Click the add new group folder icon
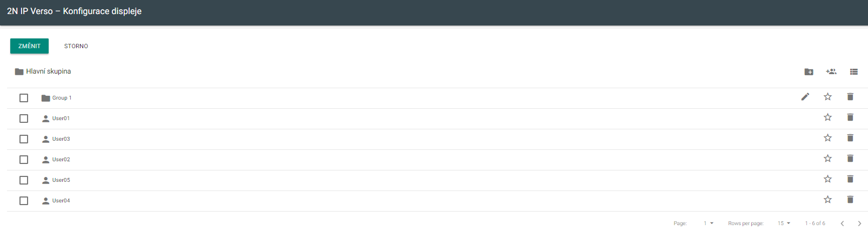 coord(809,71)
